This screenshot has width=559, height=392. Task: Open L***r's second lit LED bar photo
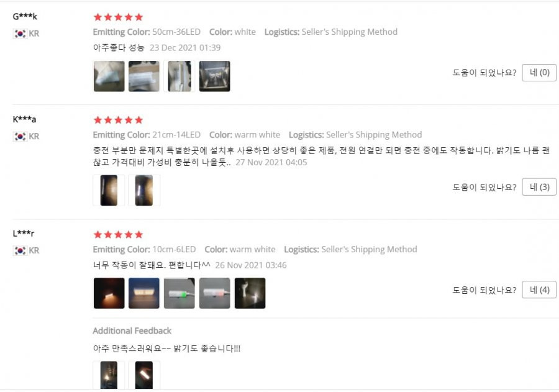144,293
